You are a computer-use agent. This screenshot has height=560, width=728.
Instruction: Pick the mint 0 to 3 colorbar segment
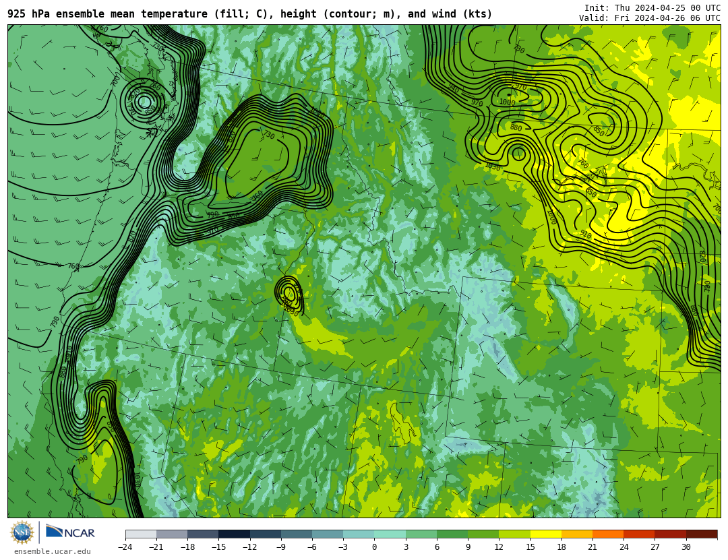click(390, 534)
